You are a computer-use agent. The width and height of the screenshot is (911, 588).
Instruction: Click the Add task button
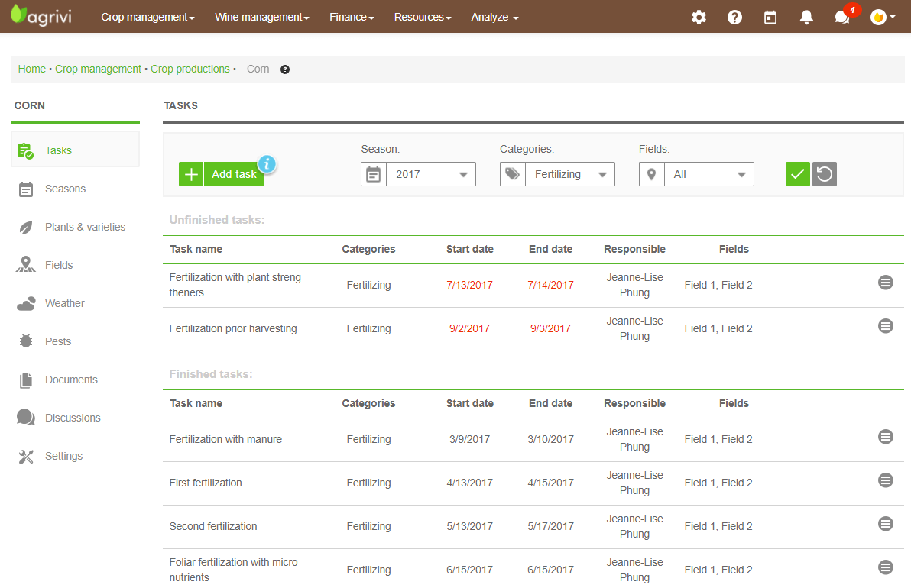coord(222,174)
